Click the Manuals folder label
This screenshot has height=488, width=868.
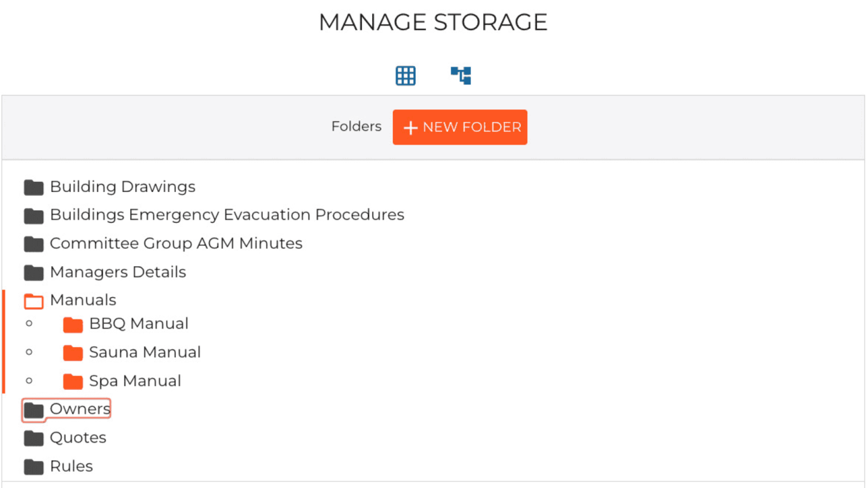[x=83, y=300]
